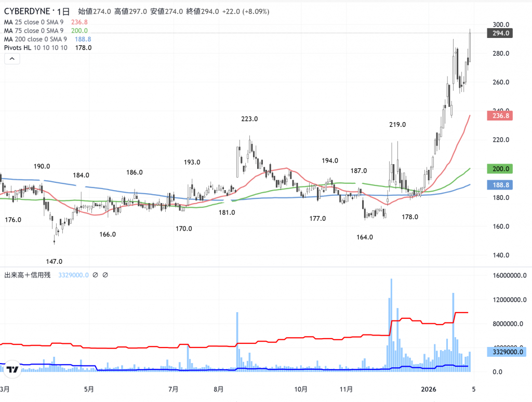This screenshot has height=402, width=532.
Task: Click the 223.0 pivot high label
Action: click(x=249, y=119)
